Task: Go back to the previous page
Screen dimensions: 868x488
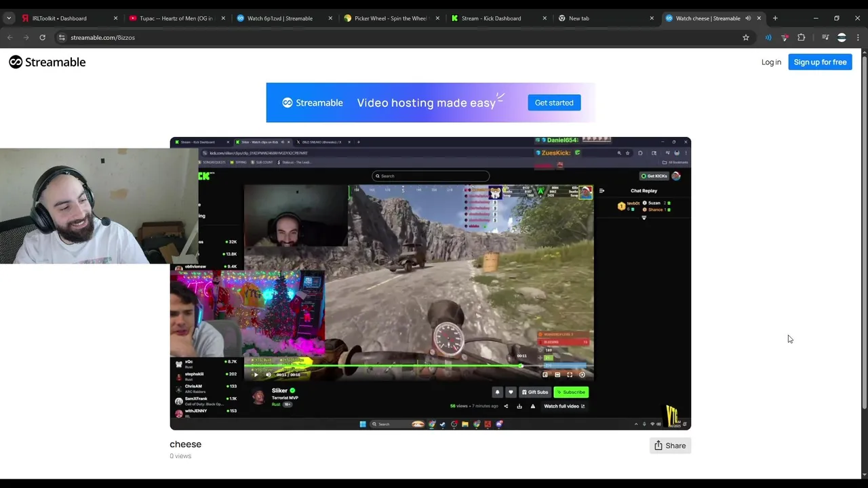Action: [10, 37]
